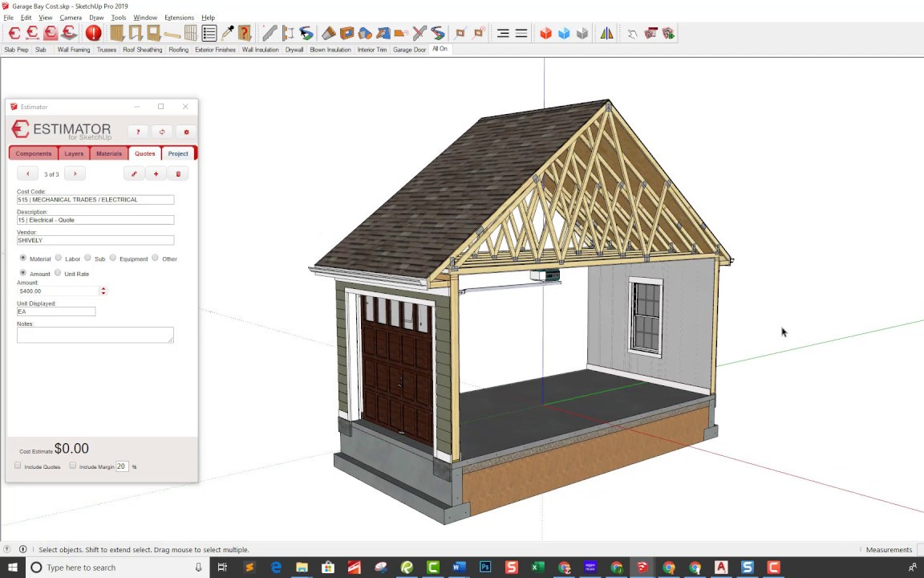Add a new quote with the plus icon

click(x=156, y=173)
